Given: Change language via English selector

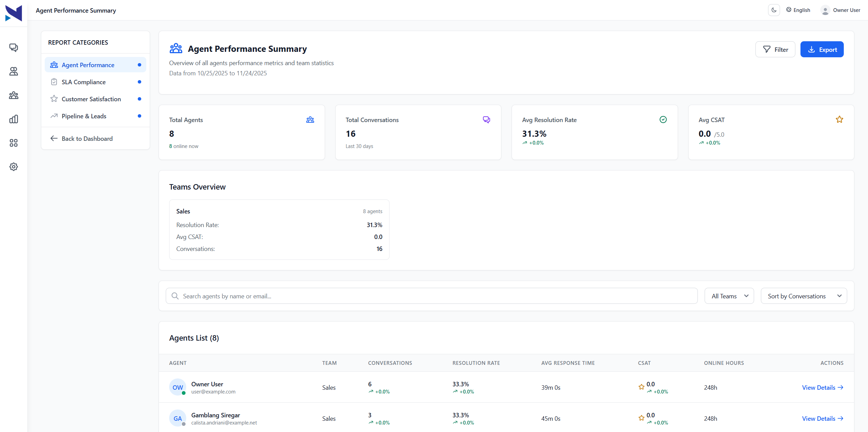Looking at the screenshot, I should (x=798, y=10).
